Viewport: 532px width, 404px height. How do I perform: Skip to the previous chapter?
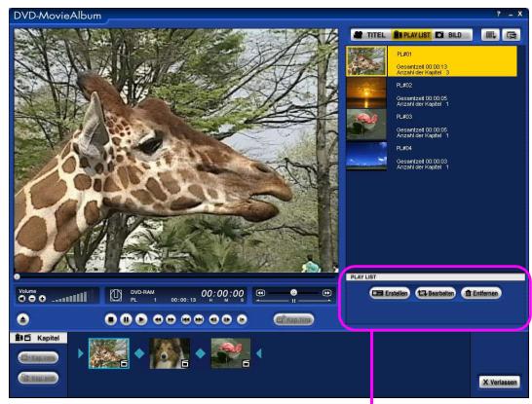coord(185,319)
